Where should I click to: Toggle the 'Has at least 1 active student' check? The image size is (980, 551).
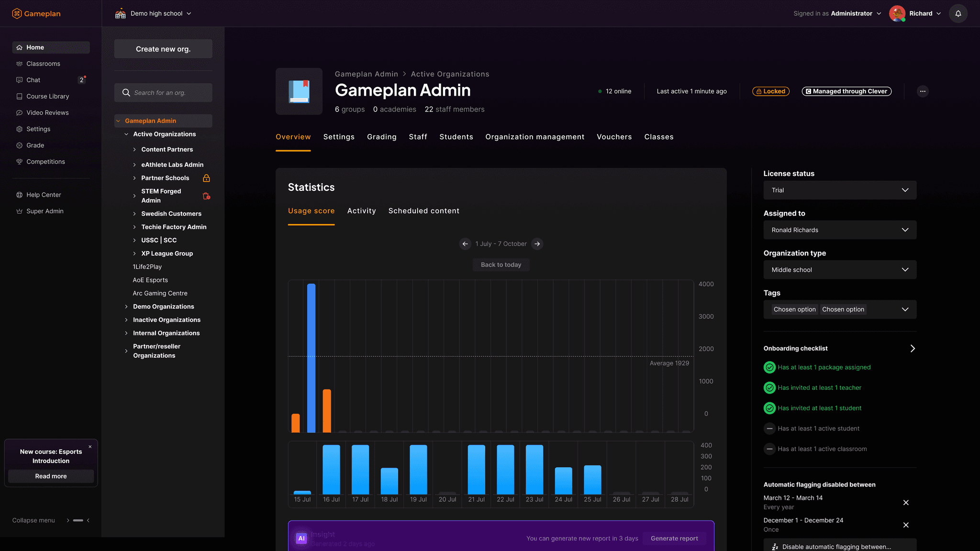(x=769, y=429)
